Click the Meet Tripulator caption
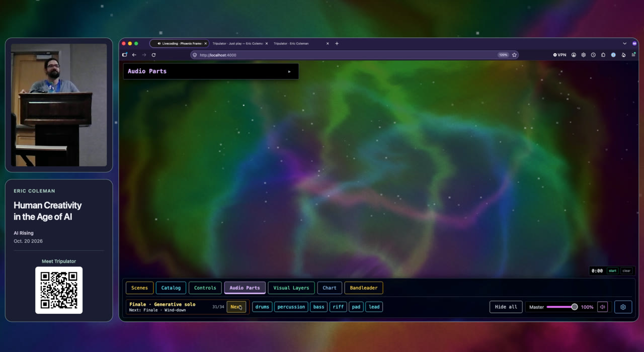Viewport: 644px width, 352px height. click(x=59, y=261)
